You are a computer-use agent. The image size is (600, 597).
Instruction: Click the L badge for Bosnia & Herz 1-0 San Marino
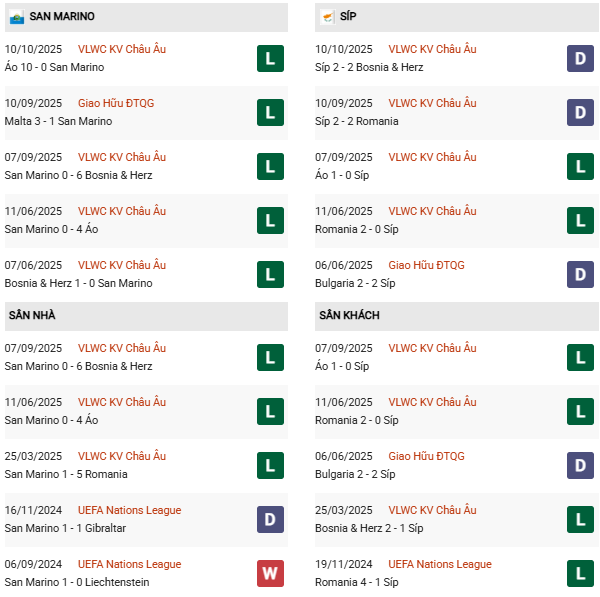(x=270, y=275)
